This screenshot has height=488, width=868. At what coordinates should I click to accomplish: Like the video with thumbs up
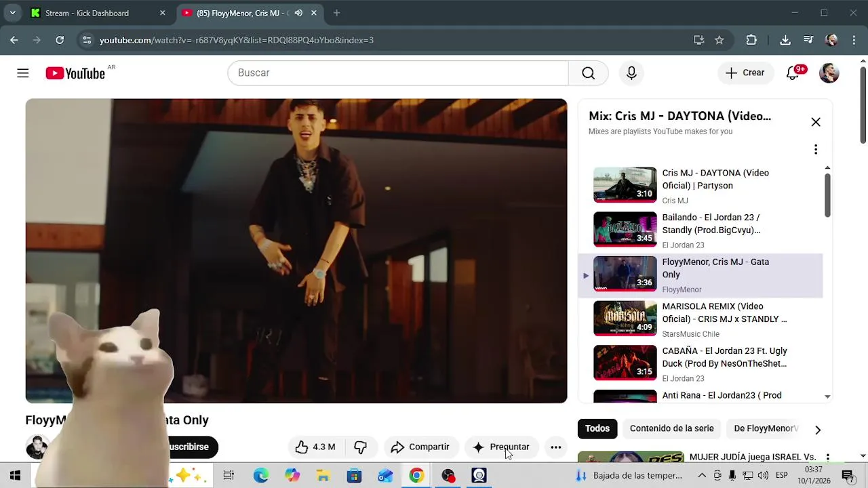tap(315, 447)
